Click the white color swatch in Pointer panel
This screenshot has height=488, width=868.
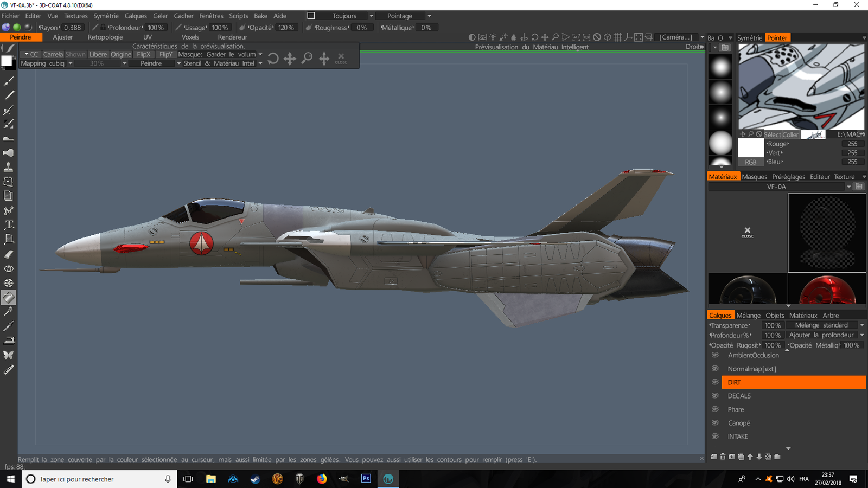(751, 148)
